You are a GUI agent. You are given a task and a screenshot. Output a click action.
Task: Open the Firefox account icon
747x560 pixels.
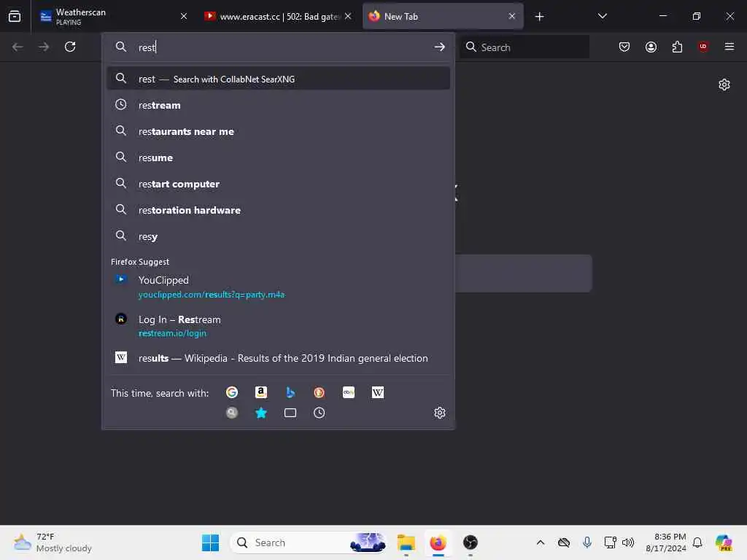pyautogui.click(x=651, y=47)
